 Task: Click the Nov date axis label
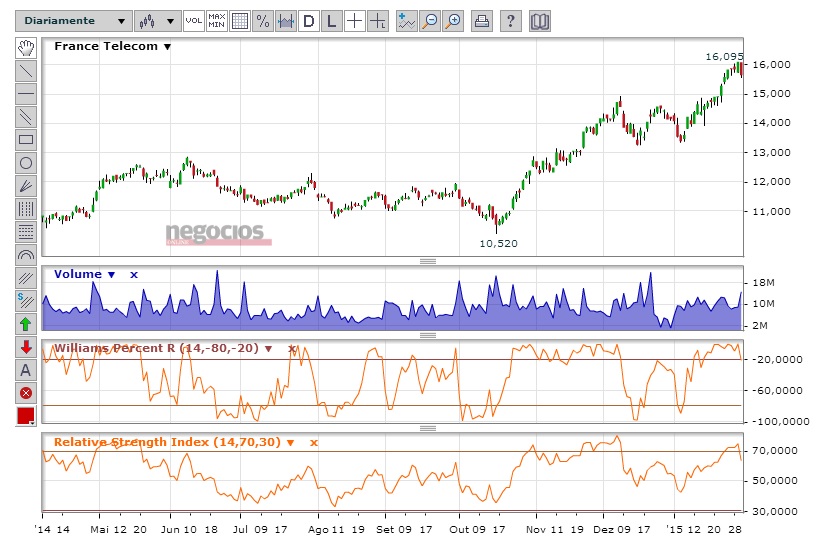(x=536, y=529)
